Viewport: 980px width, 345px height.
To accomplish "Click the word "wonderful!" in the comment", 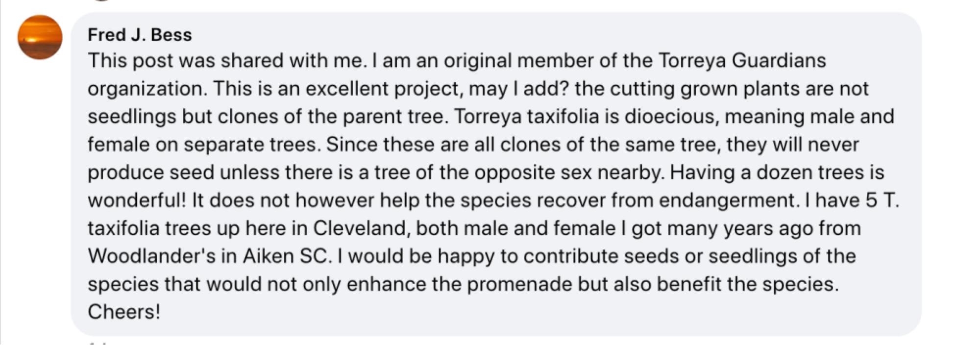I will click(137, 200).
